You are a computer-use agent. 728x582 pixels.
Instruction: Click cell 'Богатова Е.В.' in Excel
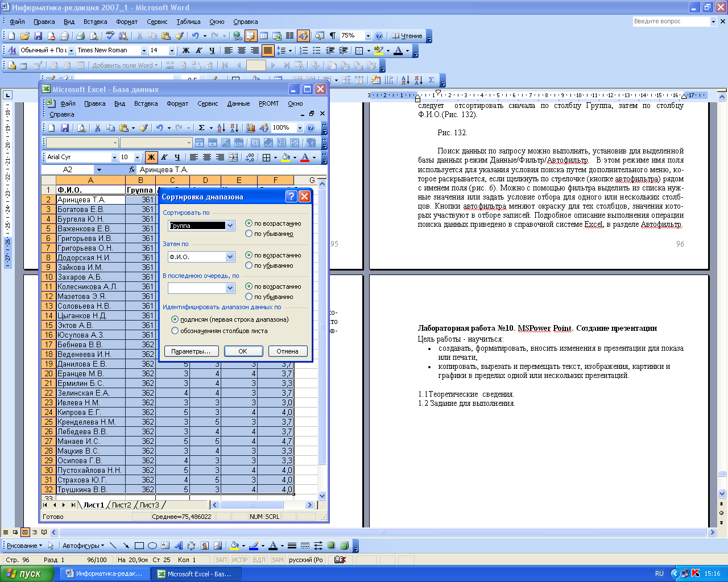click(x=90, y=209)
